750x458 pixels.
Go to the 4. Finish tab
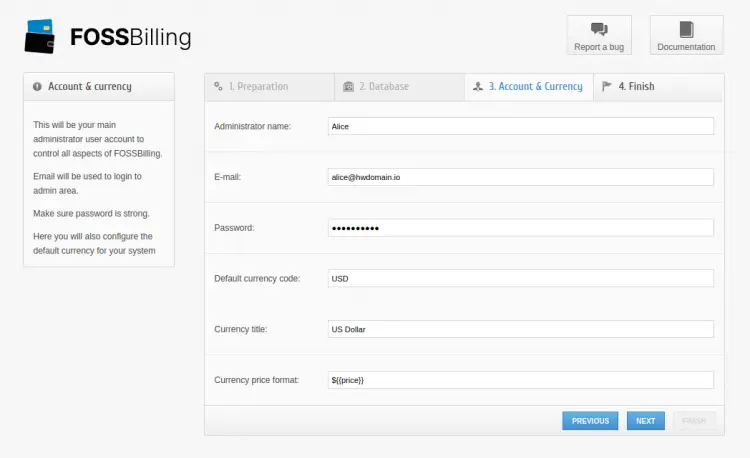(659, 87)
